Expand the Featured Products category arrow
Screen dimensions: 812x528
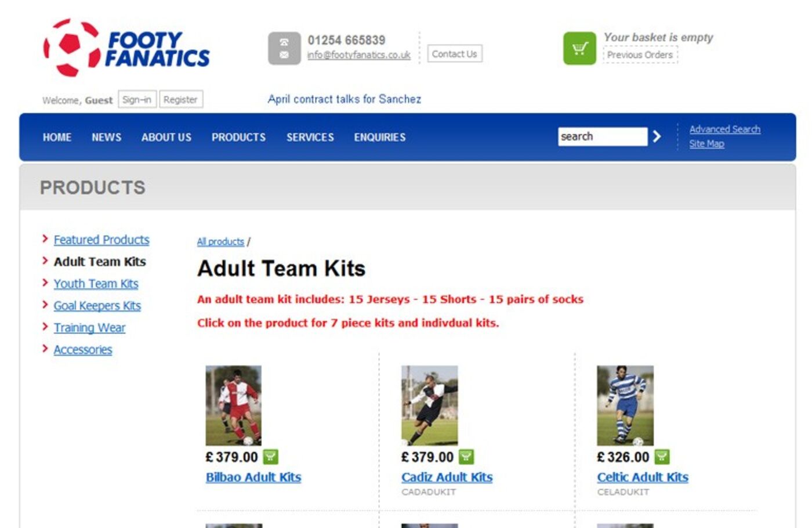[45, 238]
